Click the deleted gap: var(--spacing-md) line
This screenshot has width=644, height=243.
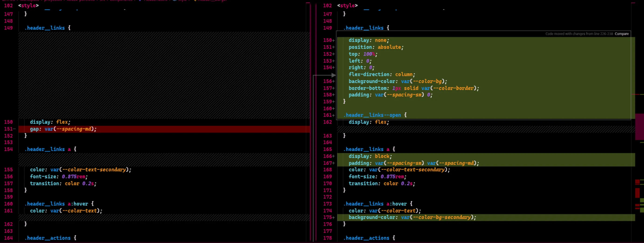164,129
